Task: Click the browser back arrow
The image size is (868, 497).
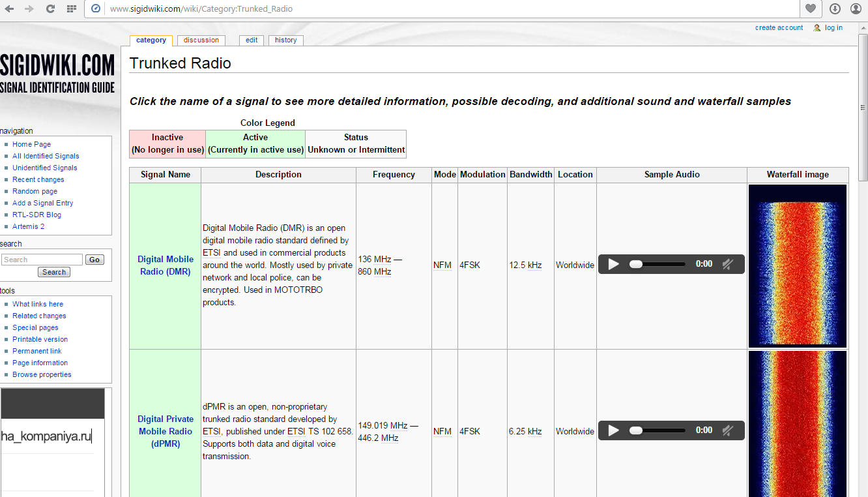Action: [9, 9]
